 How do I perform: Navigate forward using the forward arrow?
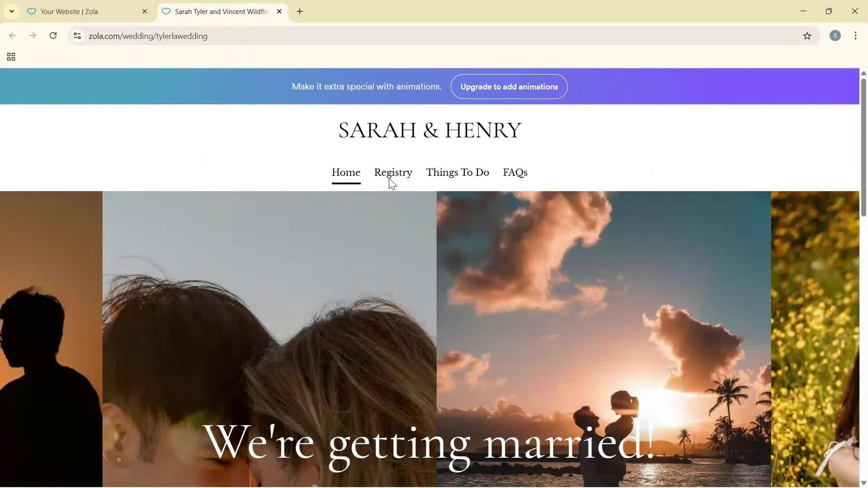point(33,36)
